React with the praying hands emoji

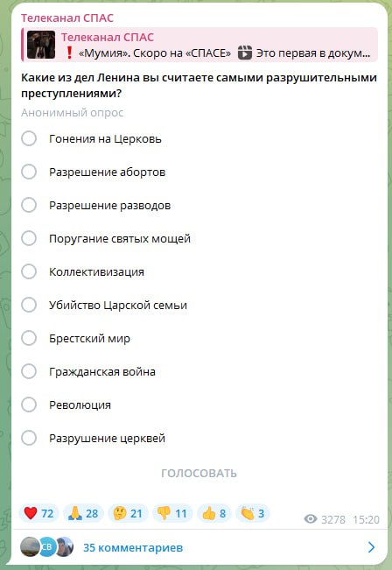83,513
